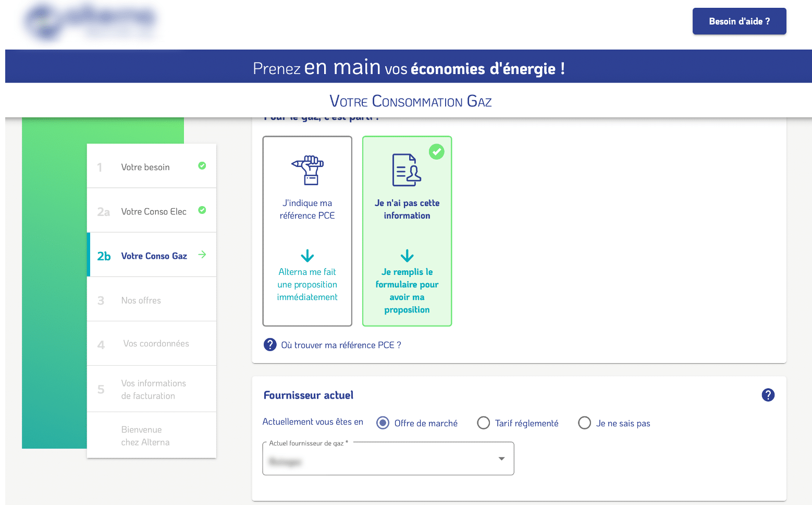
Task: Choose the J'indique ma référence PCE card
Action: tap(307, 231)
